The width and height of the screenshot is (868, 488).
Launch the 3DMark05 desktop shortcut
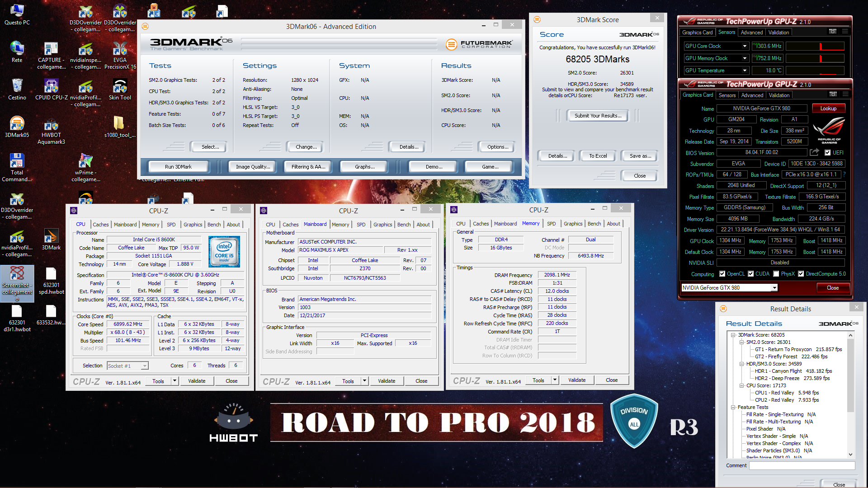[x=17, y=127]
